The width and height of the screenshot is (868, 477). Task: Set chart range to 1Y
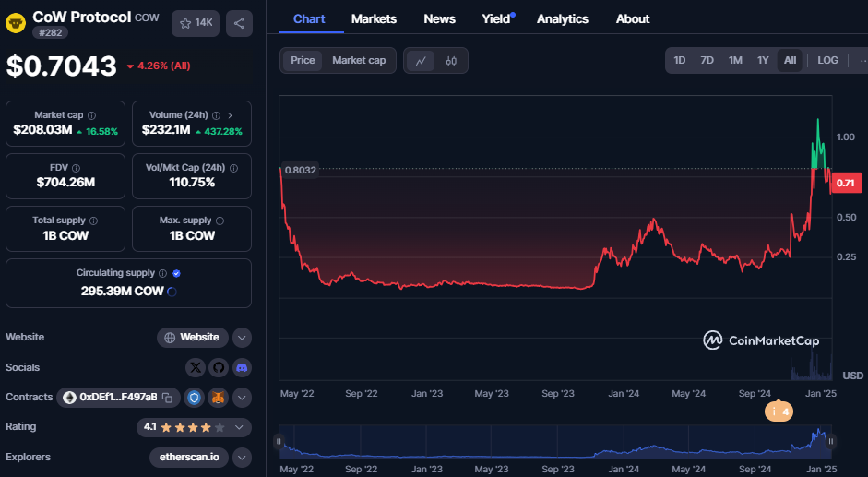tap(763, 60)
